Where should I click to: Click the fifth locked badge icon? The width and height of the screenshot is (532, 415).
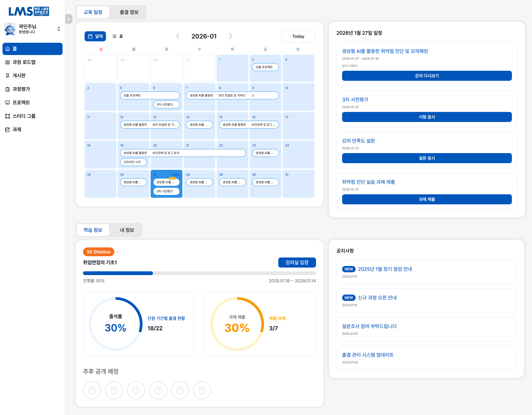180,390
